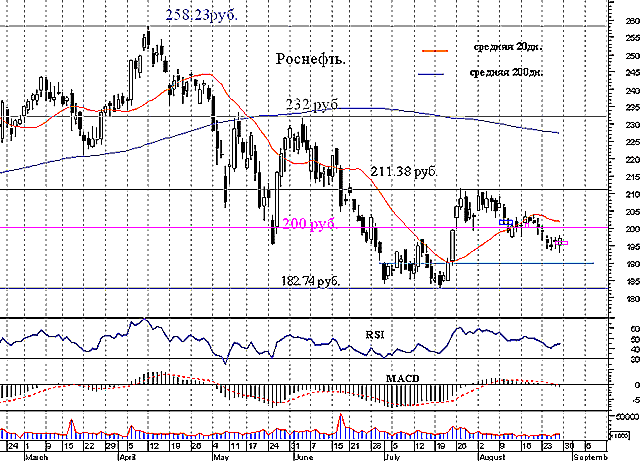Select the "211.38 руб." level label

coord(404,171)
